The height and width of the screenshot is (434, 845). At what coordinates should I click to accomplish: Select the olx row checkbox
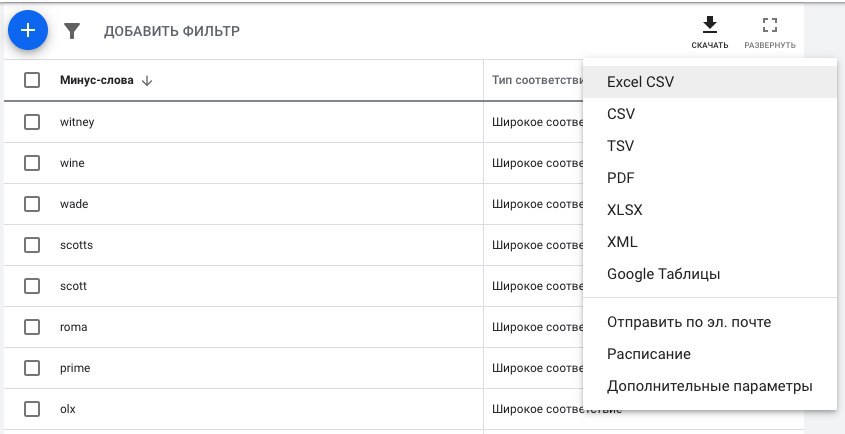32,409
